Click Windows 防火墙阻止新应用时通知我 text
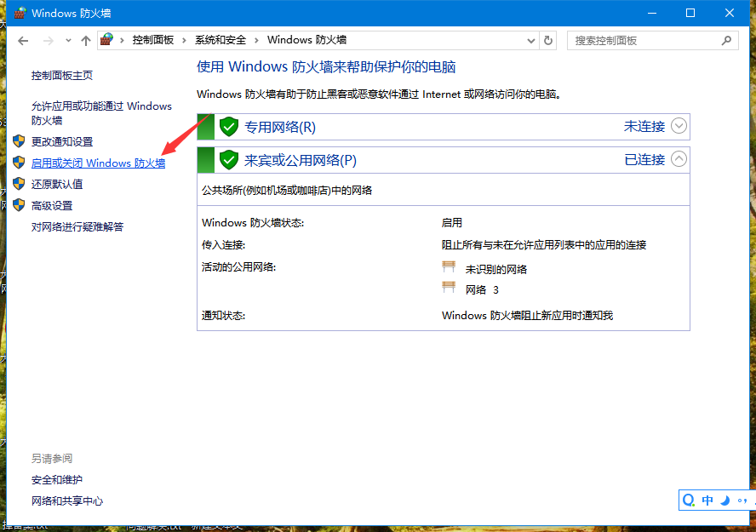 [x=528, y=316]
